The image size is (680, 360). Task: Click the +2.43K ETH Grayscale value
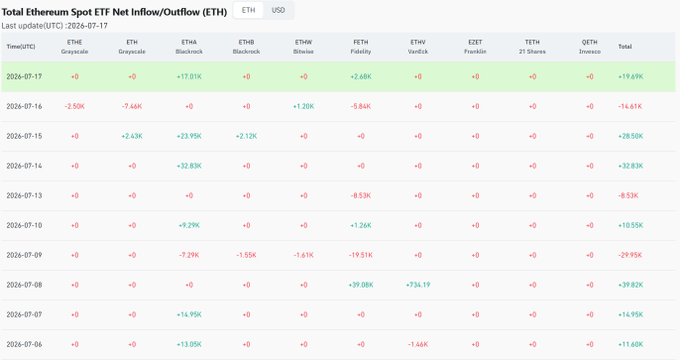(132, 136)
